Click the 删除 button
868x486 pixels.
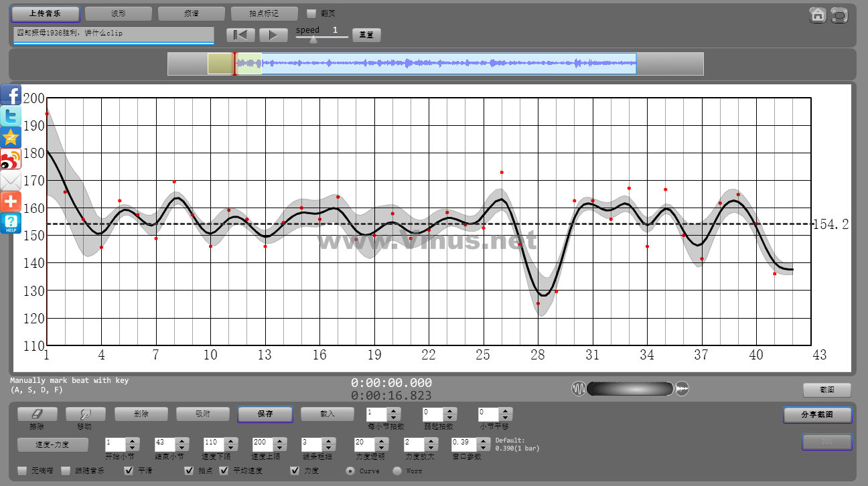coord(141,414)
